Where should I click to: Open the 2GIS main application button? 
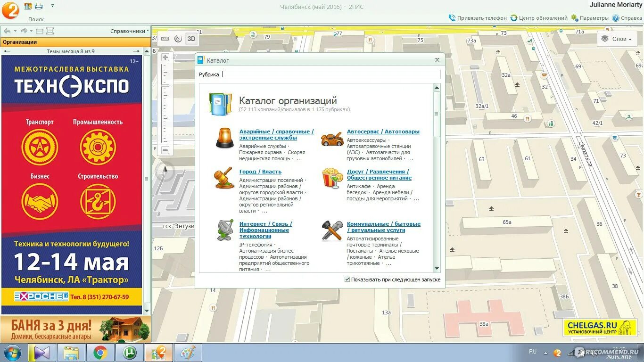(10, 10)
